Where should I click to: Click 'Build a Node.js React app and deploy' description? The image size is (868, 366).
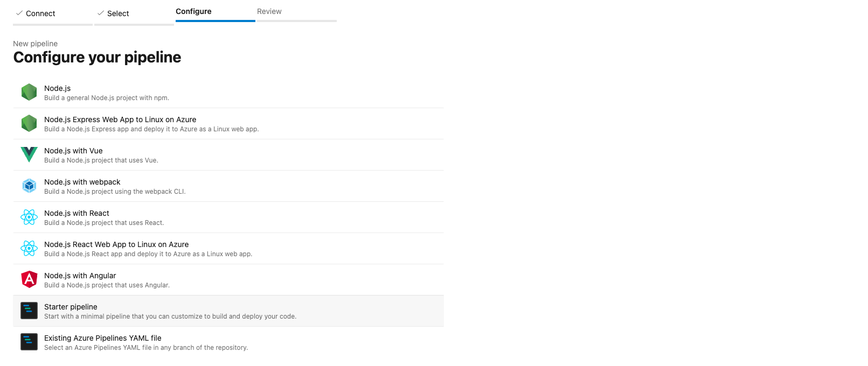(x=148, y=254)
